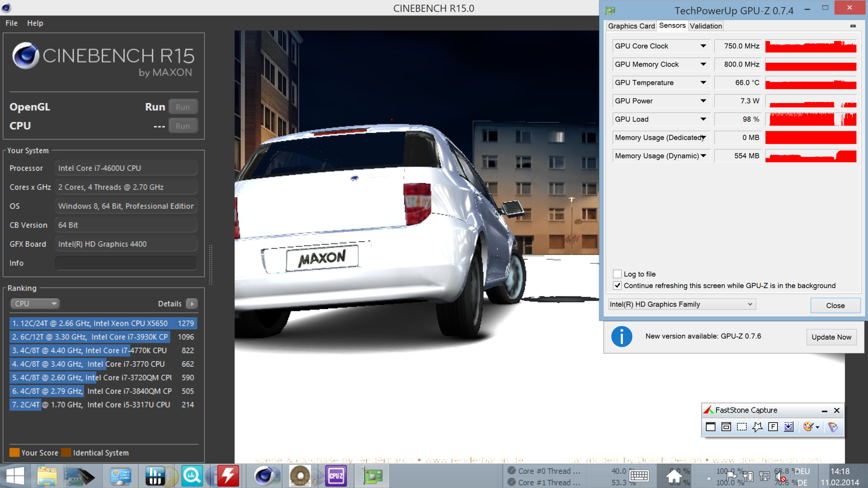Click the CPU Run button
Viewport: 868px width, 488px height.
183,126
